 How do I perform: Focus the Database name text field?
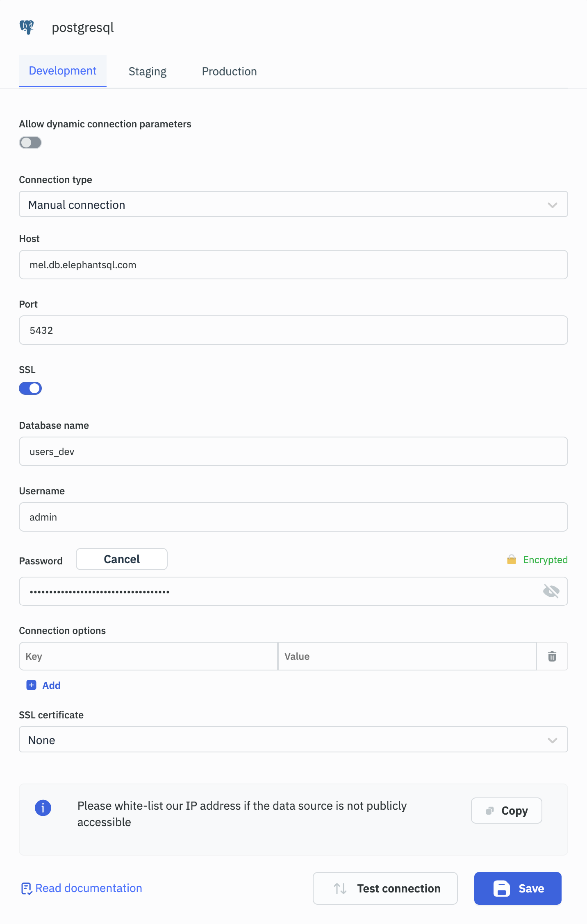pos(293,451)
